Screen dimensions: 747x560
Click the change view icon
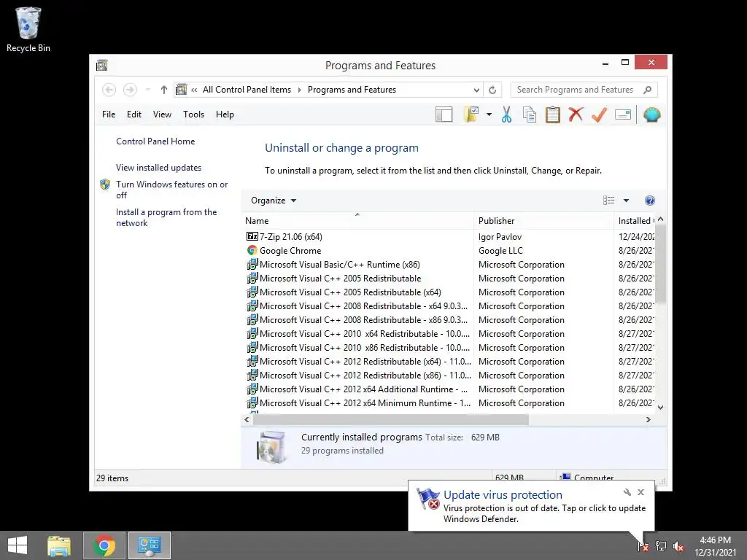coord(609,201)
